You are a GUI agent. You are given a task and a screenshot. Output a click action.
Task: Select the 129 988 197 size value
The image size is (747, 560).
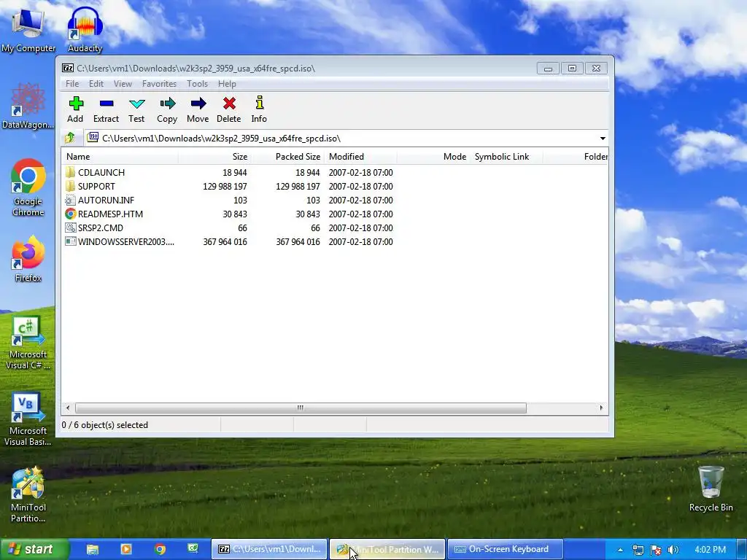tap(225, 186)
